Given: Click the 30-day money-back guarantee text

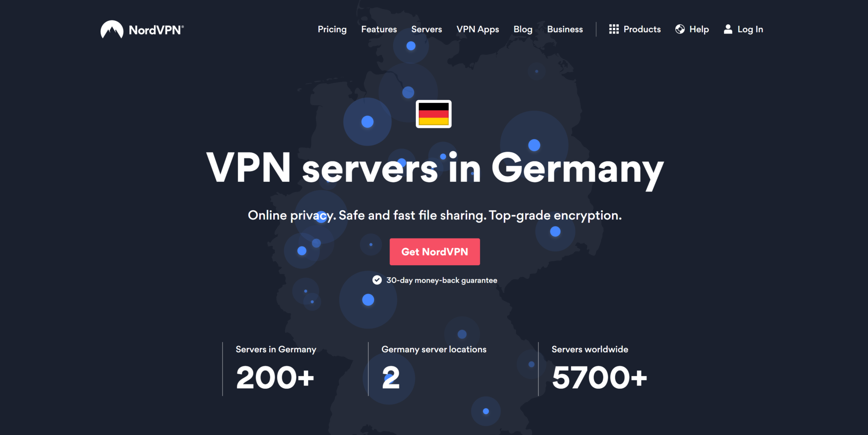Looking at the screenshot, I should point(442,280).
